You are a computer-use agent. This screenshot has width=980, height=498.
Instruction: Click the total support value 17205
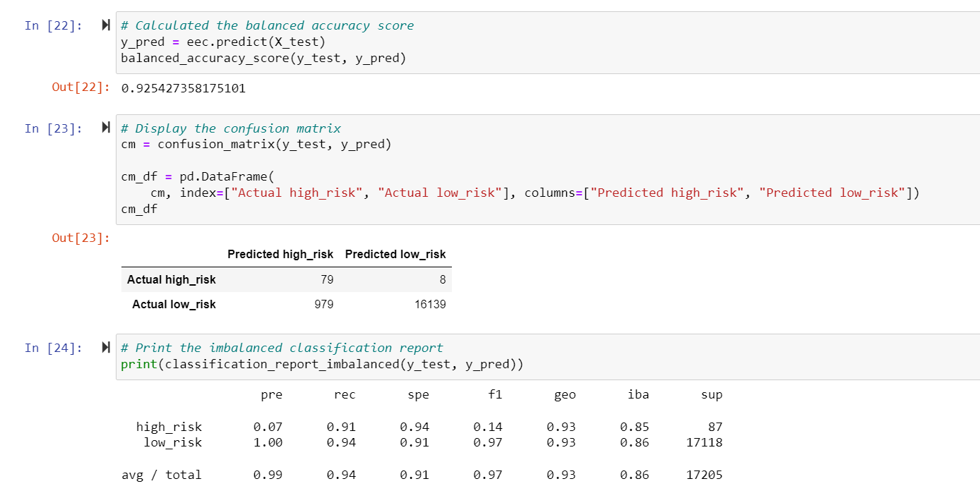705,475
